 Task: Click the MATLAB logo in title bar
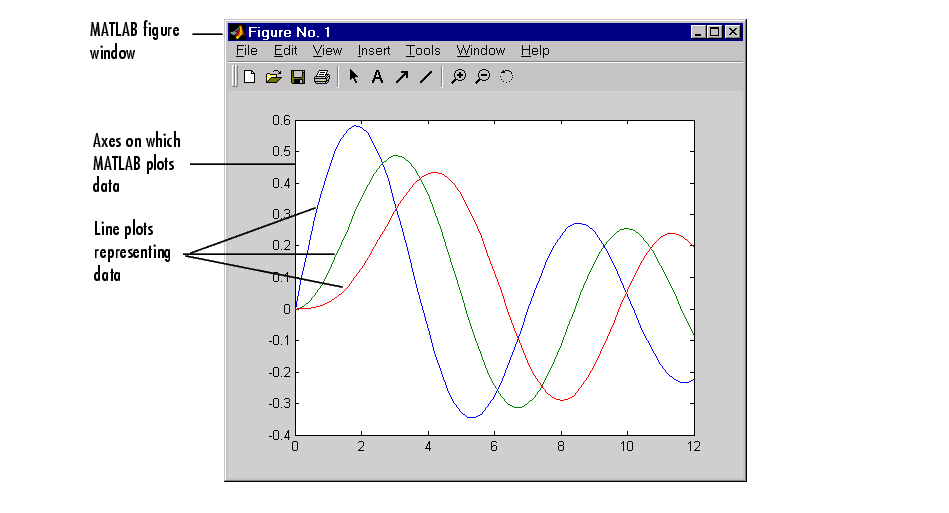tap(237, 32)
